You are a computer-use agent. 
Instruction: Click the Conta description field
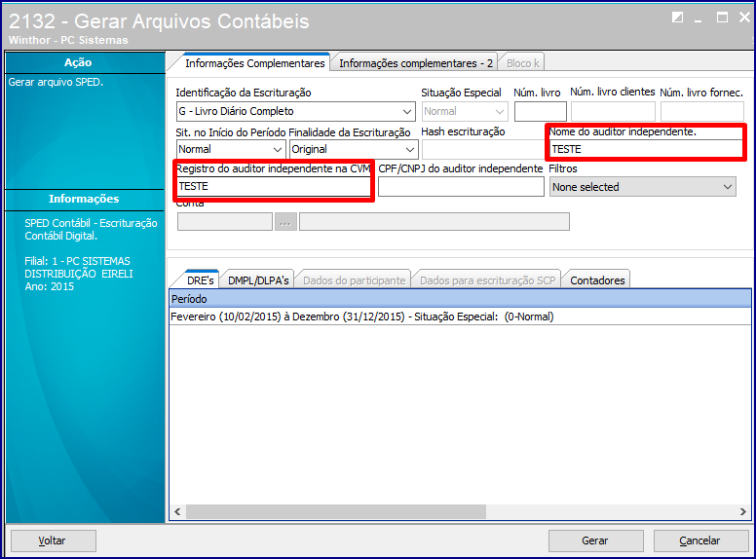pyautogui.click(x=434, y=222)
